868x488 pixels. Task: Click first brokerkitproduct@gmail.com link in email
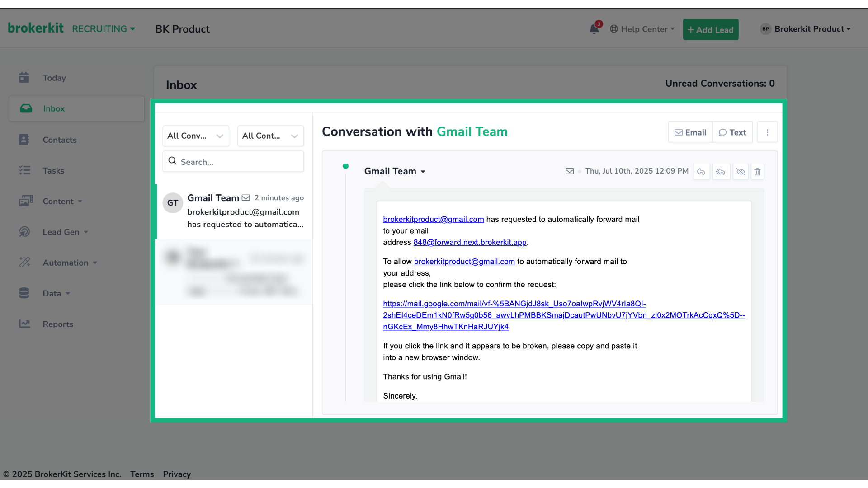tap(433, 219)
